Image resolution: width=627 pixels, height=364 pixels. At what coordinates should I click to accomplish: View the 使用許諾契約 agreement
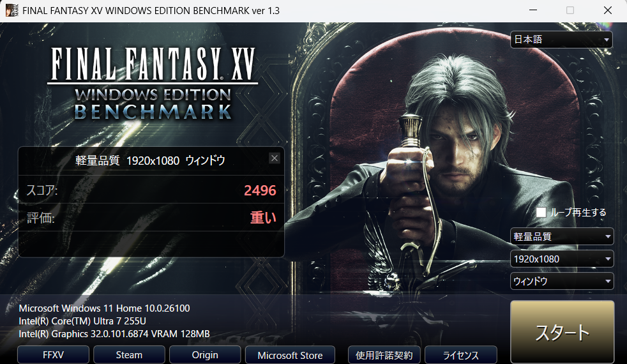(384, 355)
